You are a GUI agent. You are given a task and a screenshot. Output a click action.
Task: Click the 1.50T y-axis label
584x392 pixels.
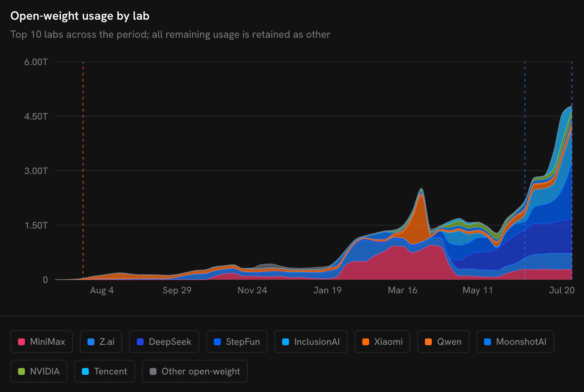click(36, 225)
